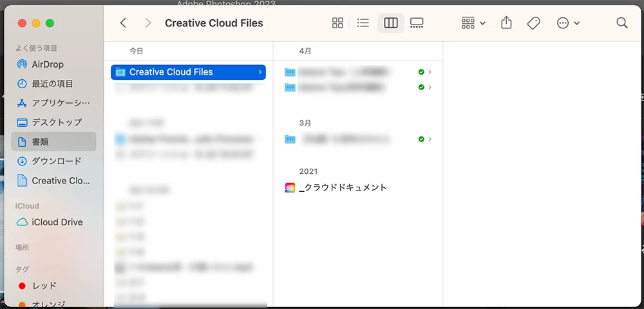Click the デスクトップ sidebar icon

click(x=22, y=122)
